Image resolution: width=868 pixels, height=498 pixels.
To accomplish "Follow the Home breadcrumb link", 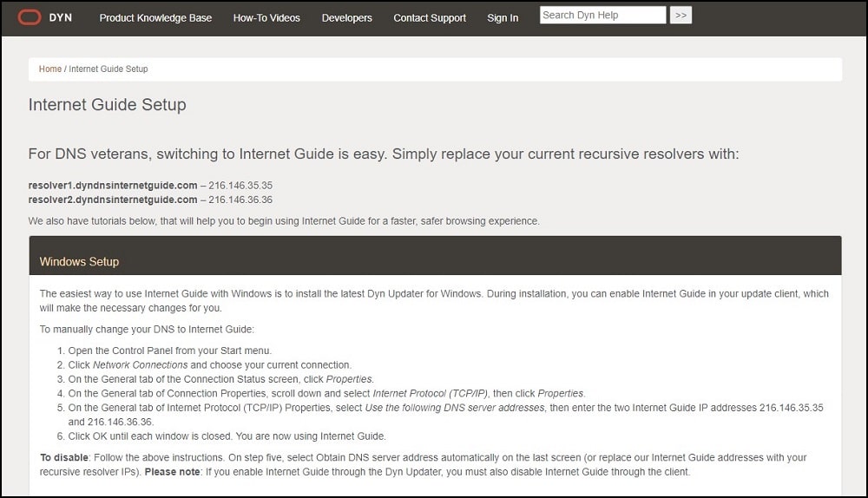I will point(49,69).
